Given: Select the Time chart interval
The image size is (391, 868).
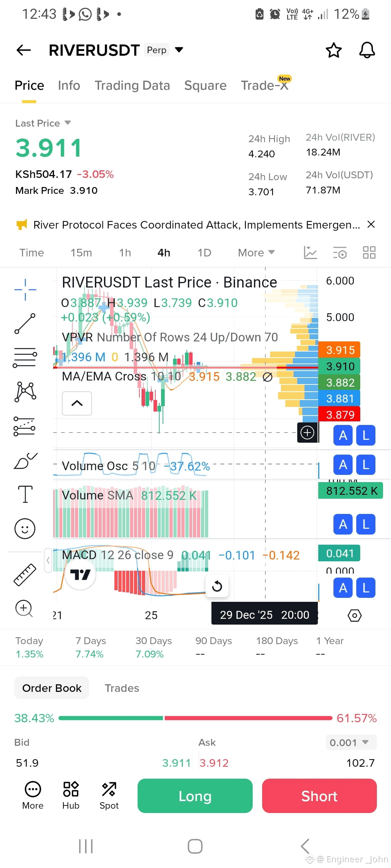Looking at the screenshot, I should coord(31,252).
